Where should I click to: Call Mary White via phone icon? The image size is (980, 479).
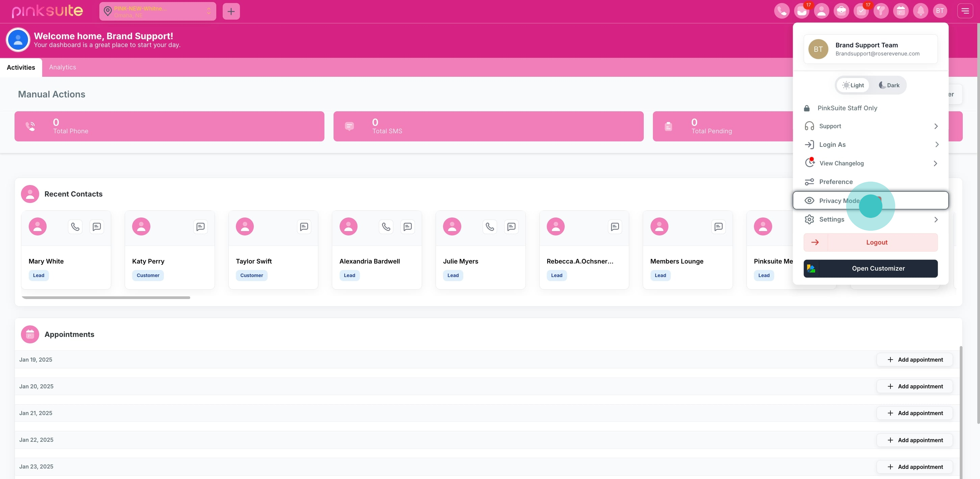pyautogui.click(x=75, y=227)
